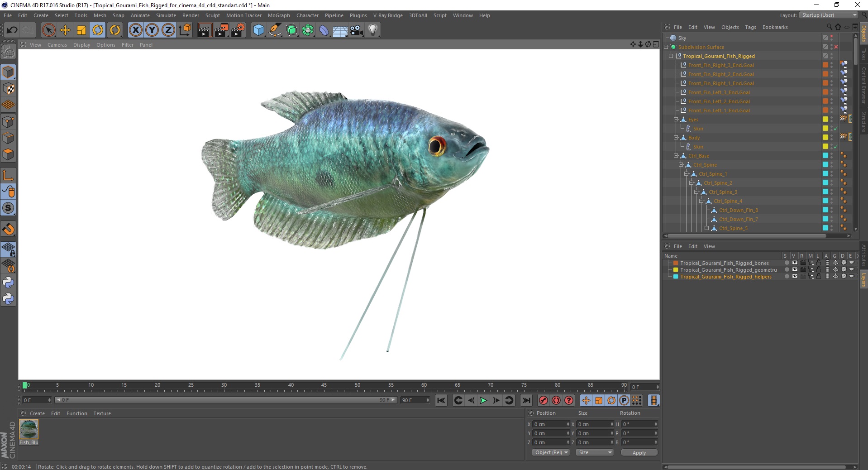868x470 pixels.
Task: Click cyan layer swatch of Rigged_helpers
Action: [676, 277]
